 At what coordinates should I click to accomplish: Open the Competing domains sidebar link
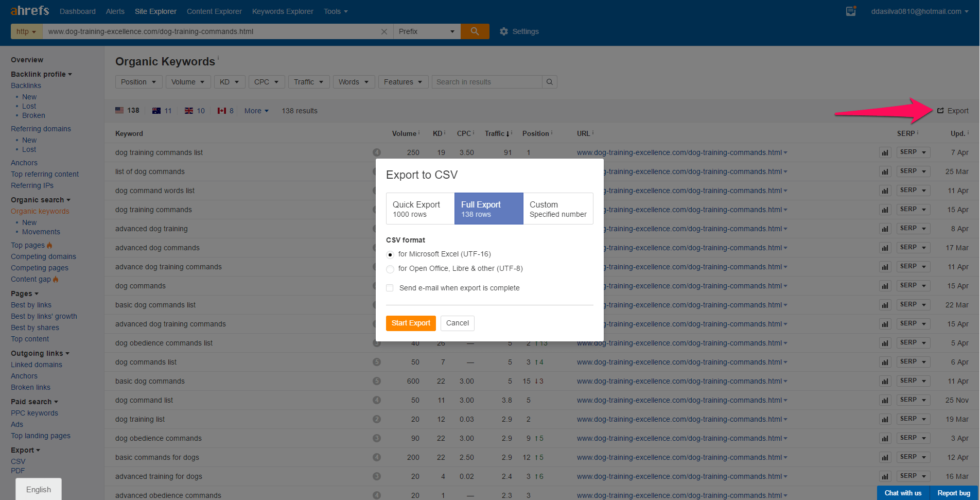[x=43, y=256]
